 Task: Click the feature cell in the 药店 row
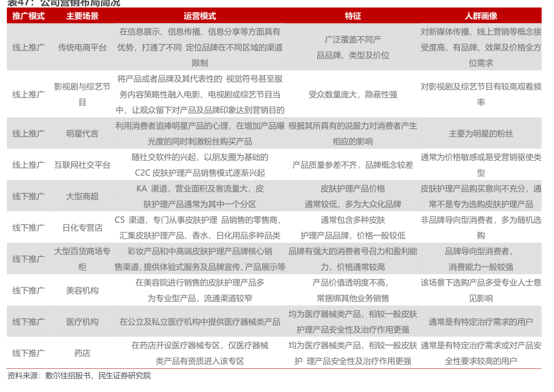coord(353,353)
